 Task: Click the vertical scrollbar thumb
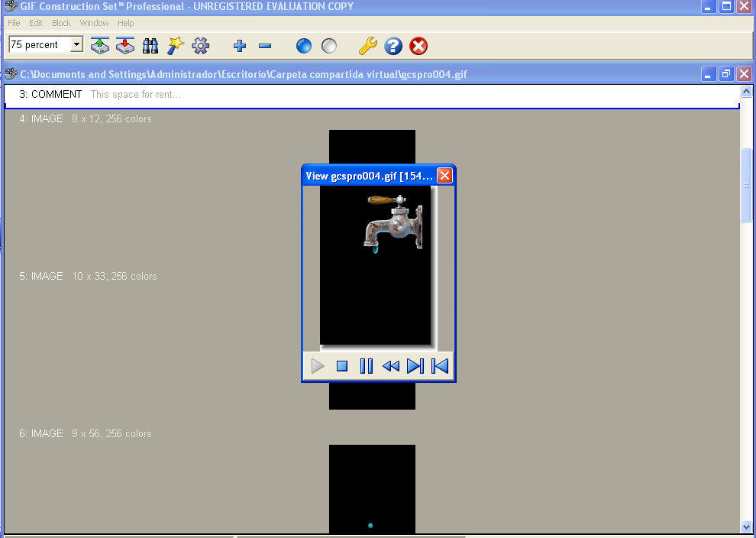click(746, 185)
